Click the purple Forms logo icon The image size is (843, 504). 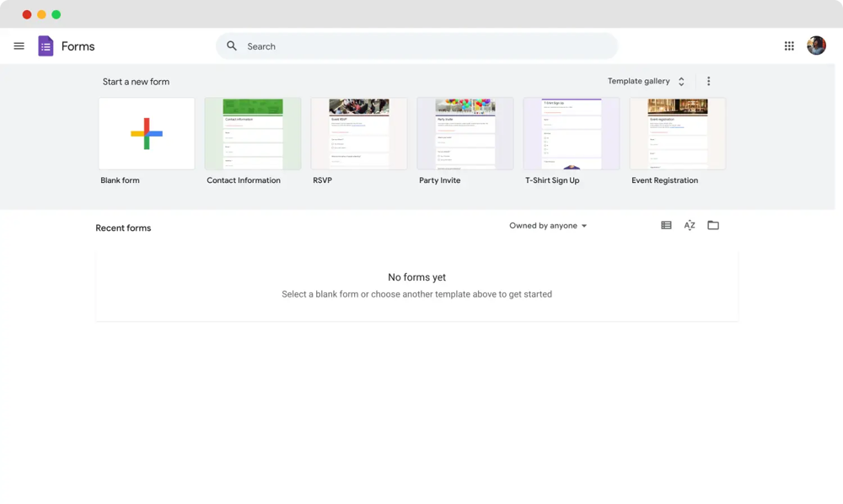coord(46,46)
